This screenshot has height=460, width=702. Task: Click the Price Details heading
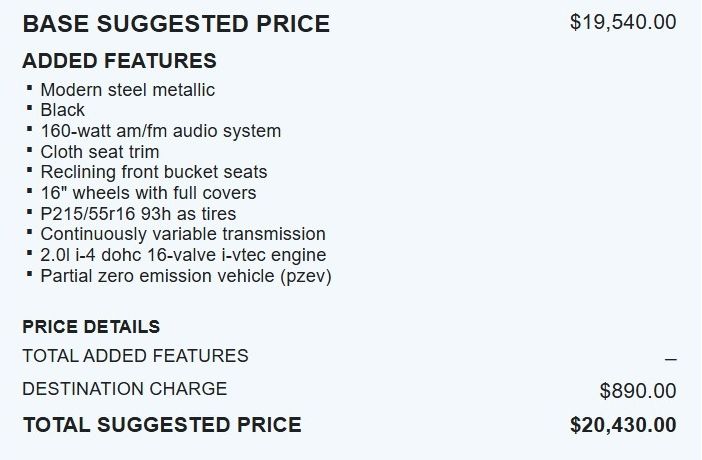(91, 327)
